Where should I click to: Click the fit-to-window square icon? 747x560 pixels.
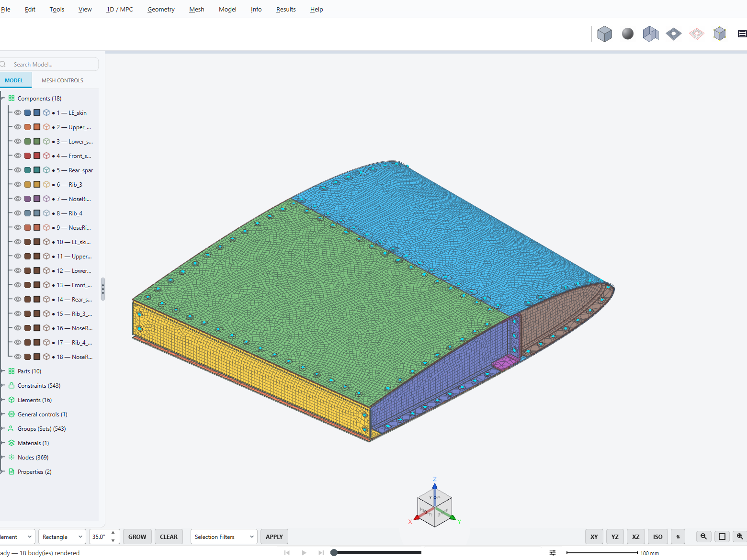[x=722, y=537]
